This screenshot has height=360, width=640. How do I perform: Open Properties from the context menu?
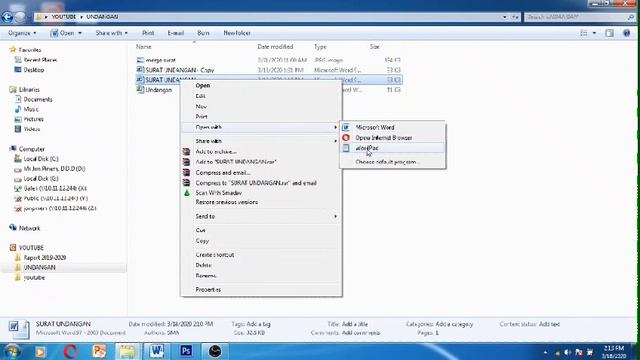pyautogui.click(x=261, y=289)
